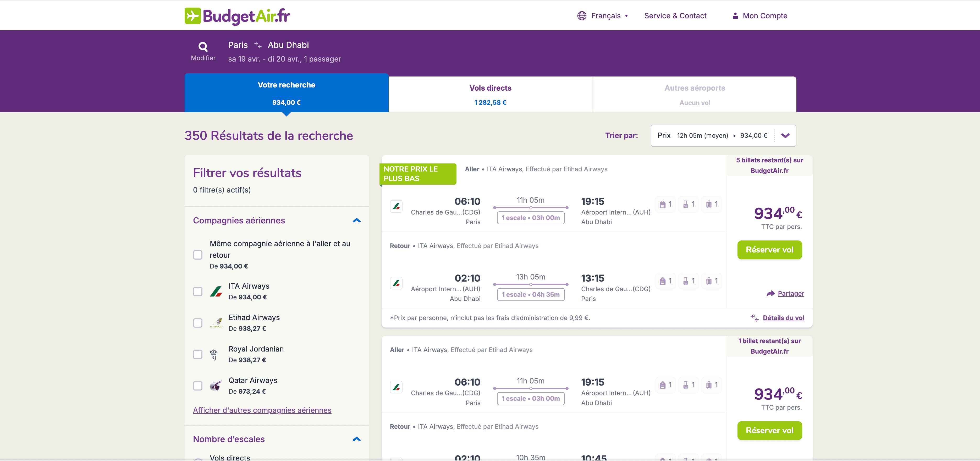Click first outbound 1 escale 03h 00m badge
Image resolution: width=980 pixels, height=461 pixels.
point(530,218)
